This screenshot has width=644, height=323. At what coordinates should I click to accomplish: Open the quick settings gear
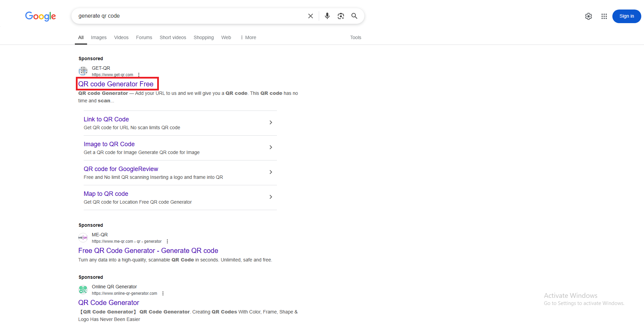click(x=588, y=16)
